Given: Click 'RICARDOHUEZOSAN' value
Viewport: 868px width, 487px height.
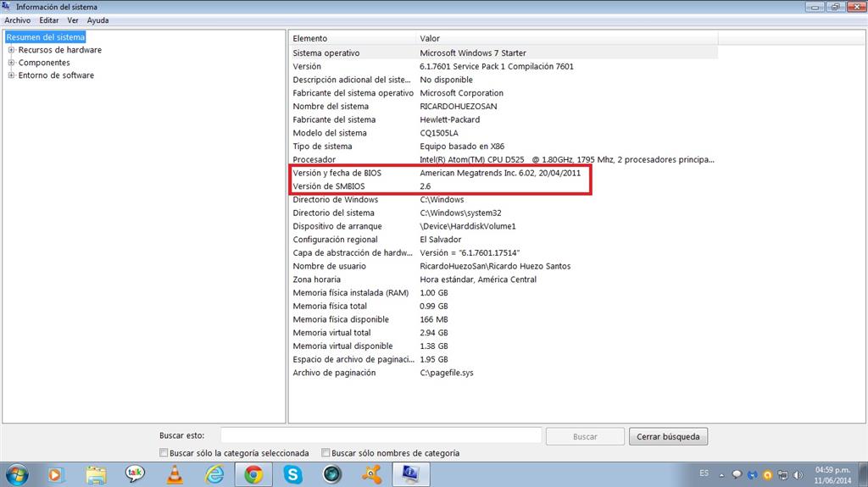Looking at the screenshot, I should [x=459, y=106].
